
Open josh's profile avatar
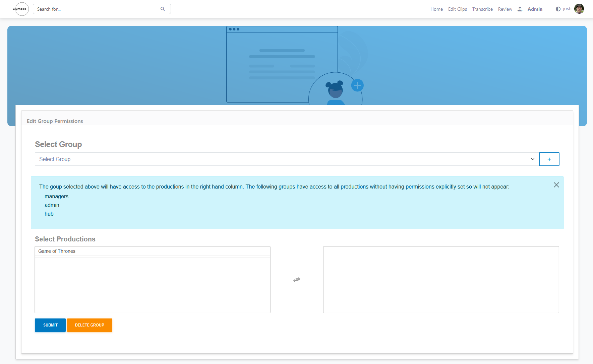click(x=580, y=9)
